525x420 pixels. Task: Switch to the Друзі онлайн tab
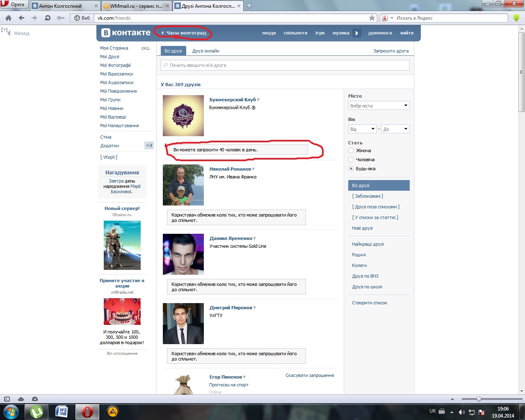pos(206,51)
